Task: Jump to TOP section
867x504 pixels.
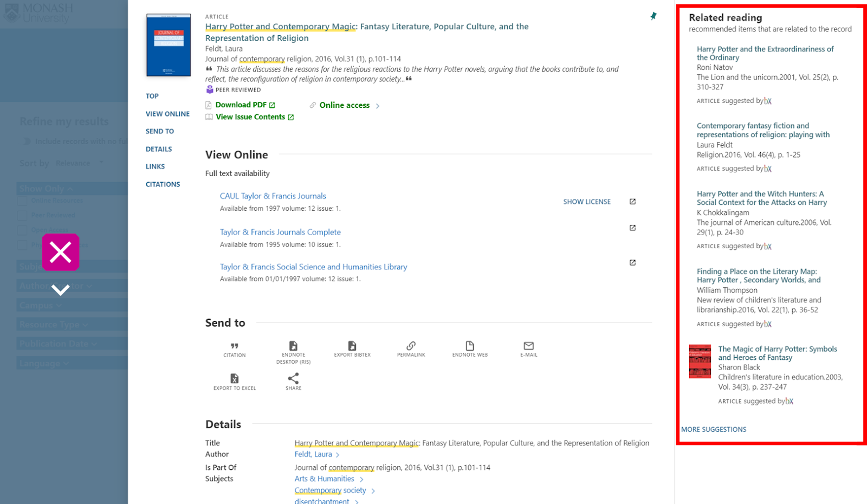Action: (x=152, y=96)
